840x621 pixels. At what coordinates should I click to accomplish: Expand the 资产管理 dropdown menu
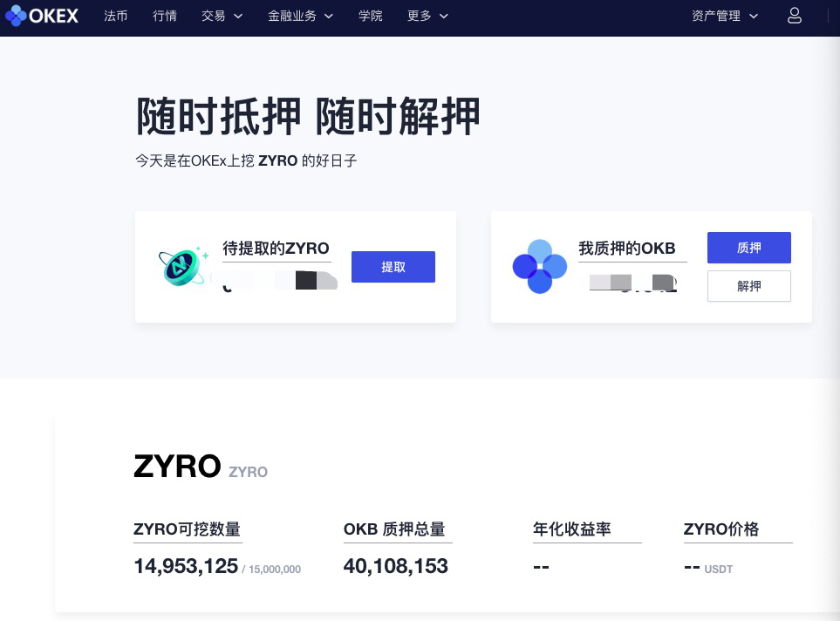tap(724, 16)
